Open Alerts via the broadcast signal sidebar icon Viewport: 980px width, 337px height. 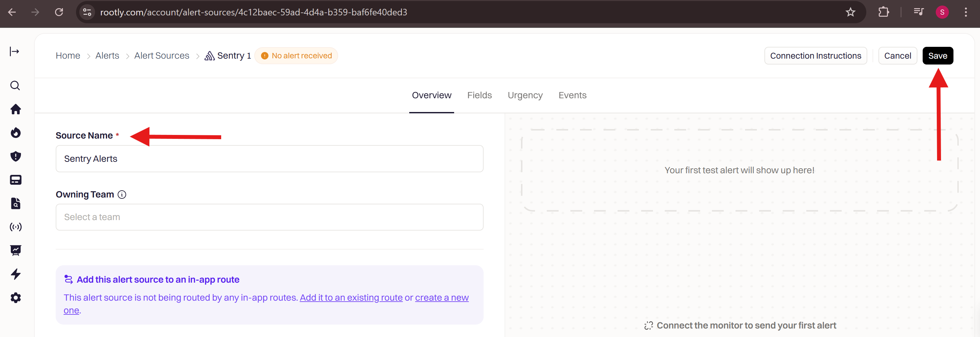[x=15, y=227]
